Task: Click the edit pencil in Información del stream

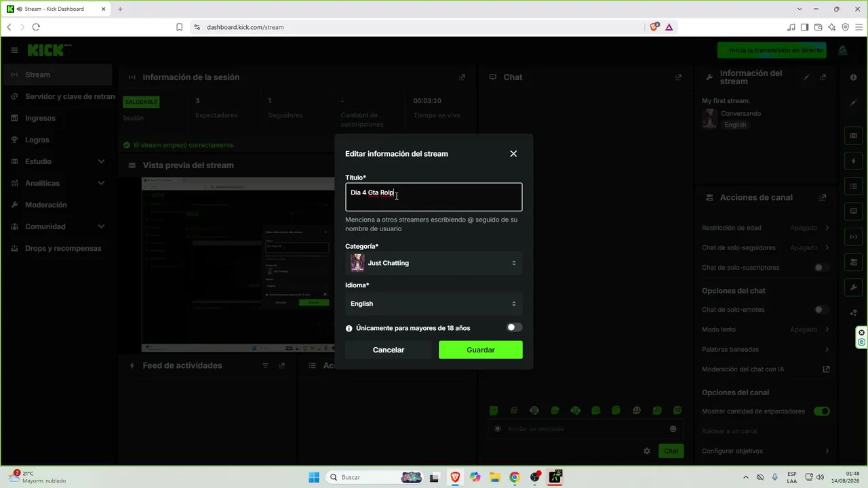Action: [806, 77]
